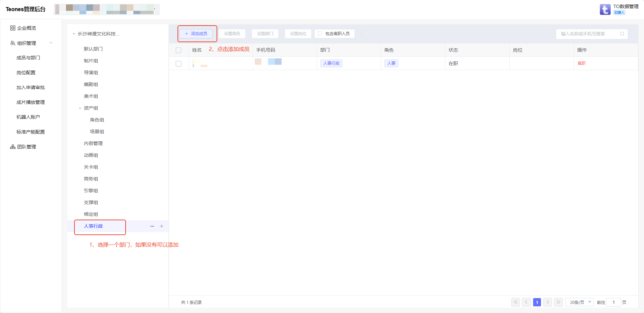Viewport: 644px width, 313px height.
Task: Go to the first page arrow
Action: [516, 302]
